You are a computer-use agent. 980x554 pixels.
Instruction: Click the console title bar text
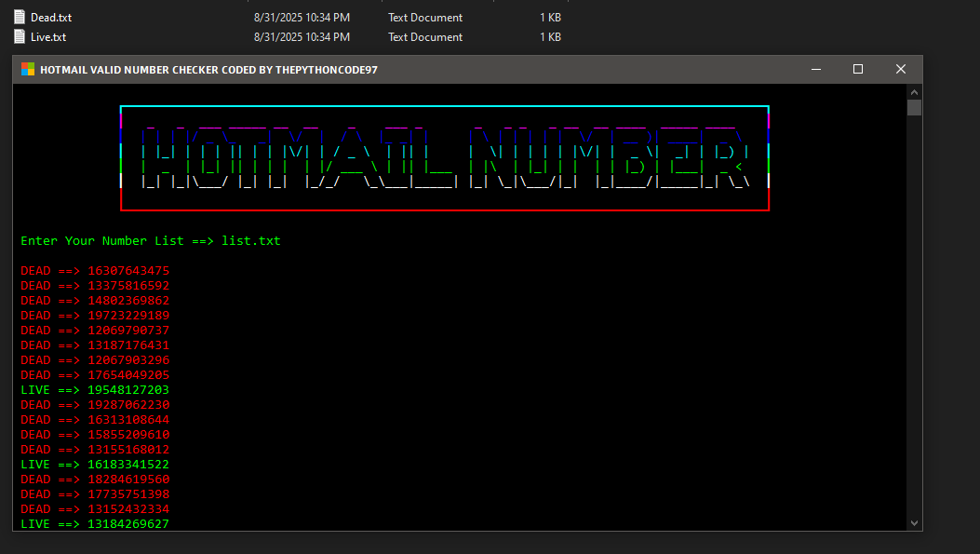point(208,70)
